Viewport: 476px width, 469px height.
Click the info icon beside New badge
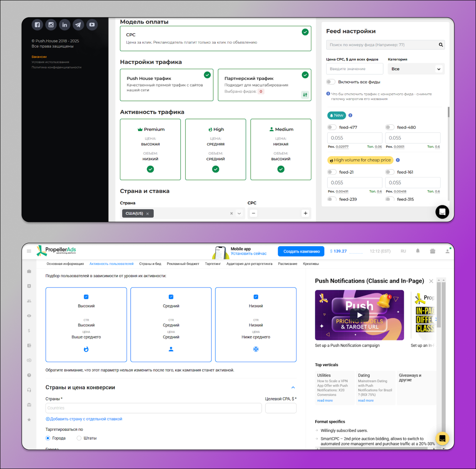pyautogui.click(x=350, y=115)
